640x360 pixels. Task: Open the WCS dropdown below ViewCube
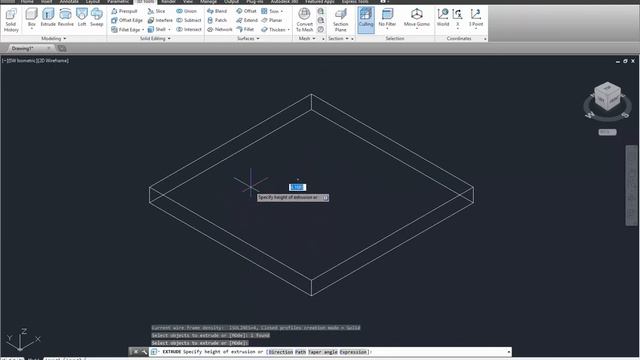tap(607, 132)
